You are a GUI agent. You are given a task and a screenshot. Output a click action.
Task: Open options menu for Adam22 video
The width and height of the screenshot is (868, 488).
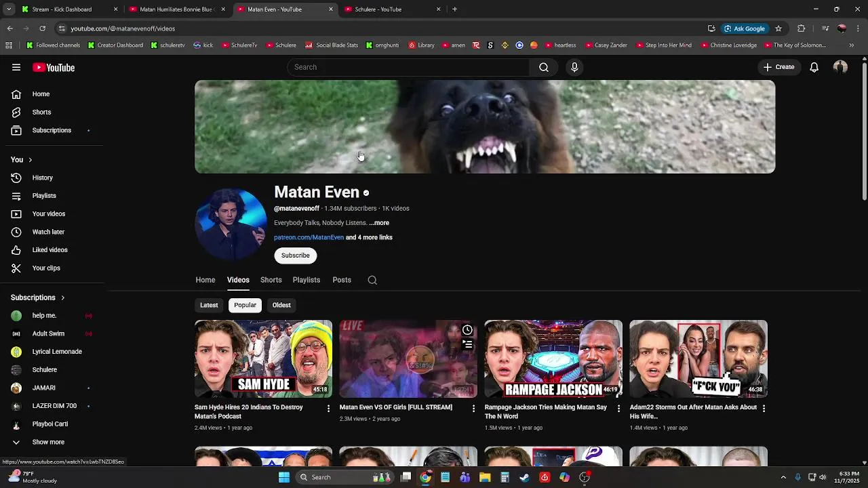[764, 408]
